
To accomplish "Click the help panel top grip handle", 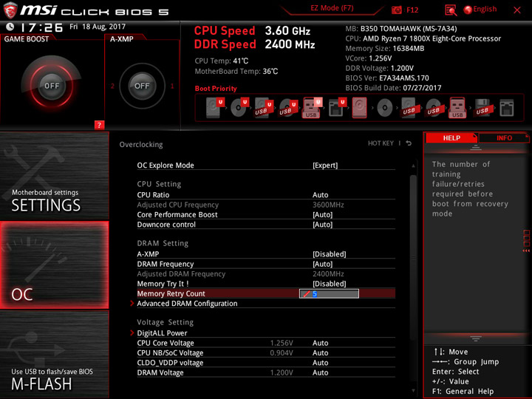I will tap(476, 148).
